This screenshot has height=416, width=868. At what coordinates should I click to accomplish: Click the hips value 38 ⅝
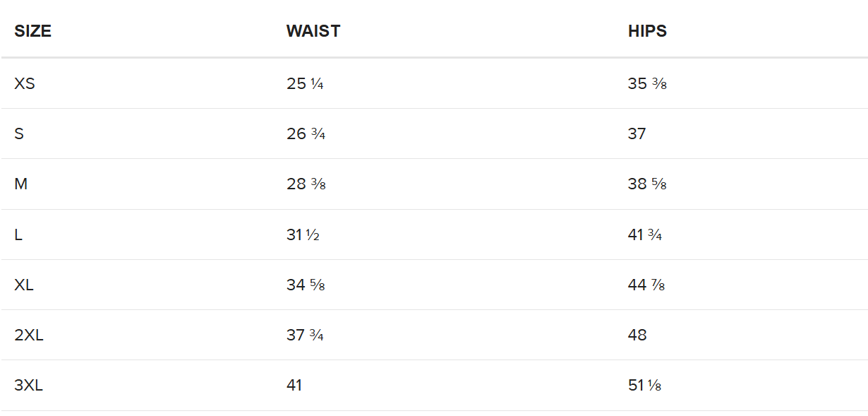point(647,184)
